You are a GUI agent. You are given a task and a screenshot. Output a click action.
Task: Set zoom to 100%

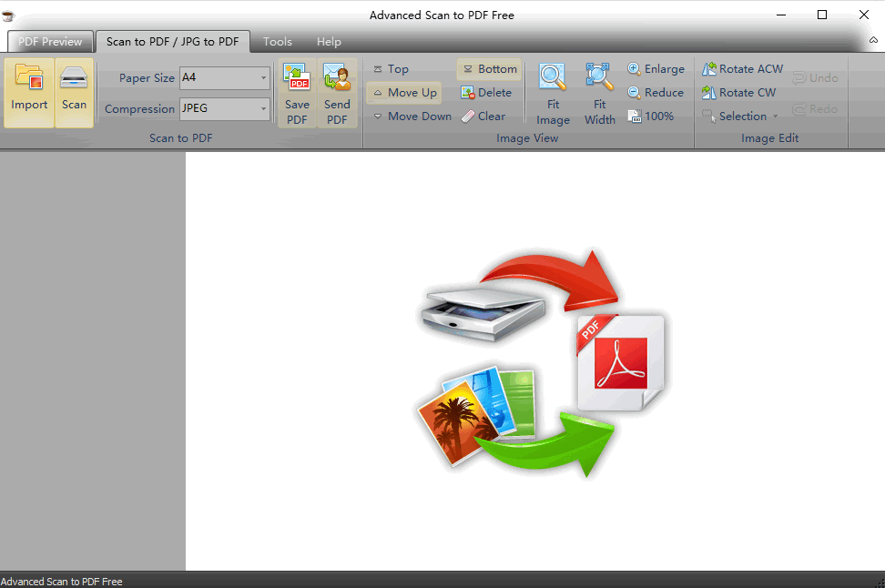pyautogui.click(x=651, y=117)
